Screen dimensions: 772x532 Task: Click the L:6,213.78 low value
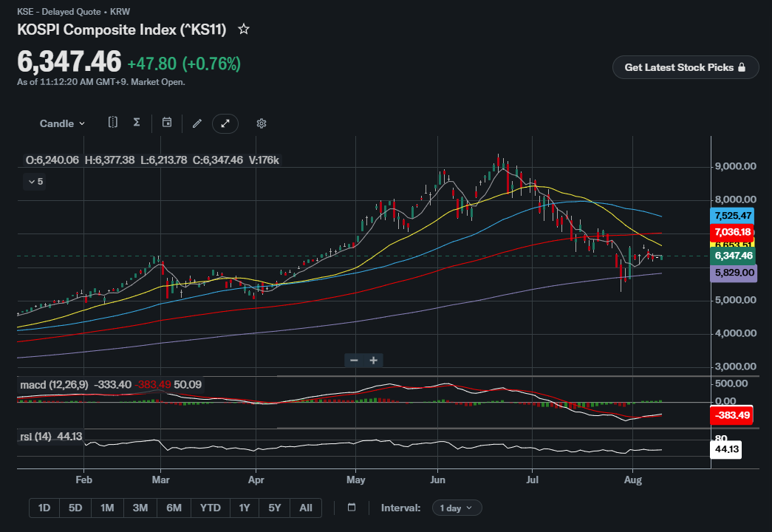pyautogui.click(x=163, y=160)
